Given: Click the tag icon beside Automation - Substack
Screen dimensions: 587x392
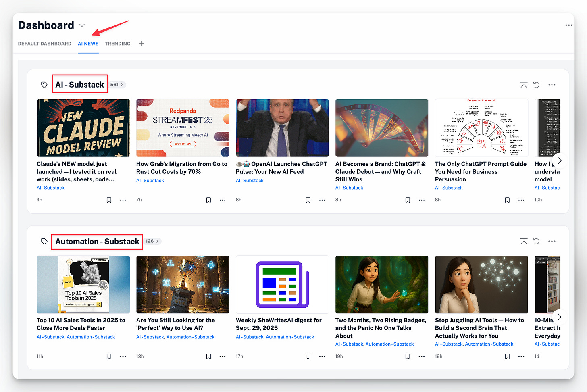Looking at the screenshot, I should coord(44,241).
